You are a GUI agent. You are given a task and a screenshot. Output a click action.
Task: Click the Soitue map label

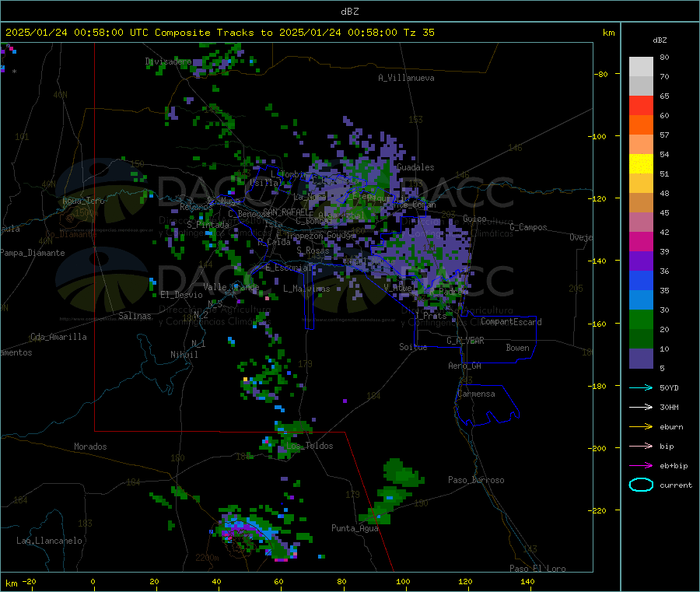tap(413, 347)
